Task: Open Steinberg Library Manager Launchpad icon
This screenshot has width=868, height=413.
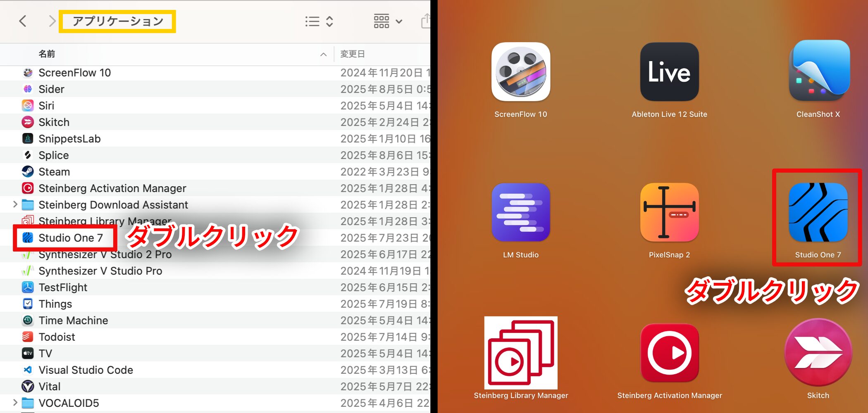Action: pos(520,353)
